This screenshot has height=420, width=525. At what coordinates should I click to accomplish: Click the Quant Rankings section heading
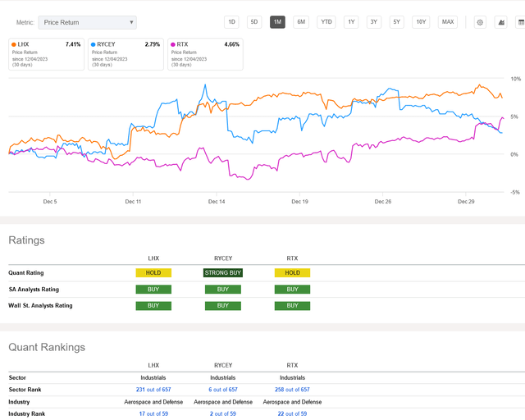click(x=47, y=347)
